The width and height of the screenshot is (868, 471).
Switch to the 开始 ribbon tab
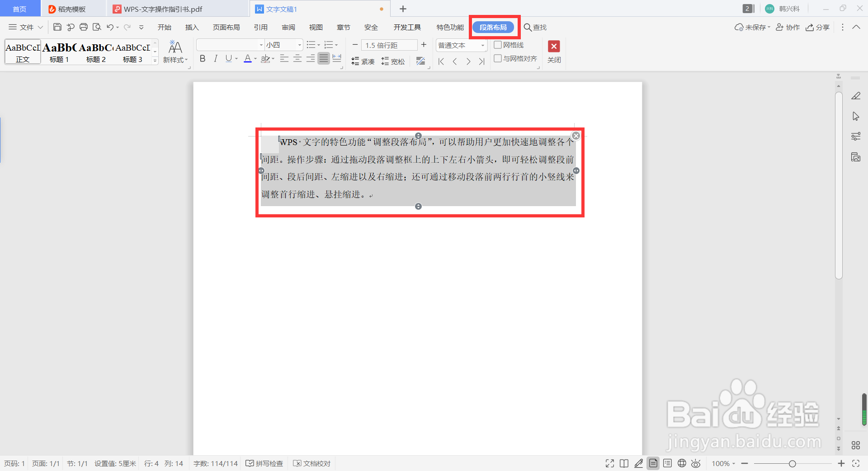tap(165, 27)
